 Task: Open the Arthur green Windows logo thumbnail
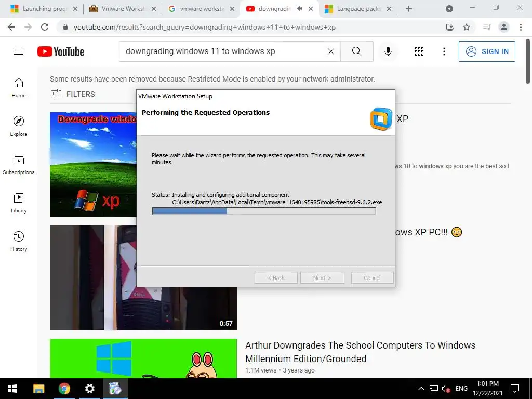coord(143,358)
